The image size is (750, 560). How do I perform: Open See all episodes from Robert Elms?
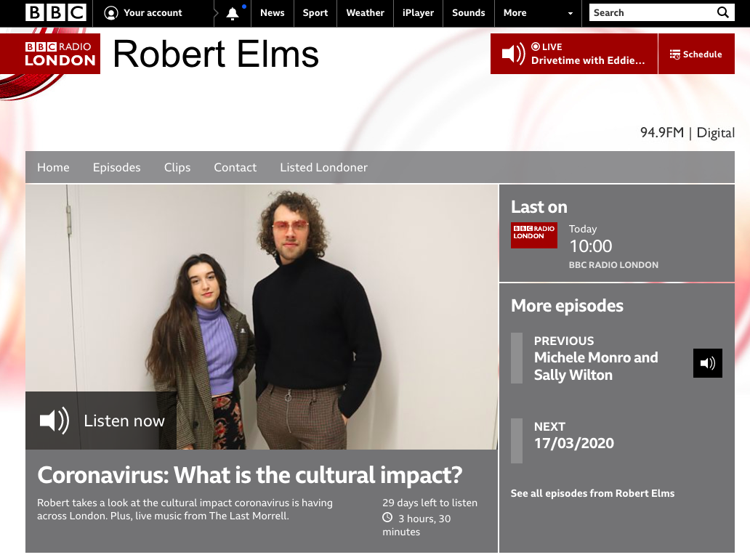pyautogui.click(x=592, y=493)
